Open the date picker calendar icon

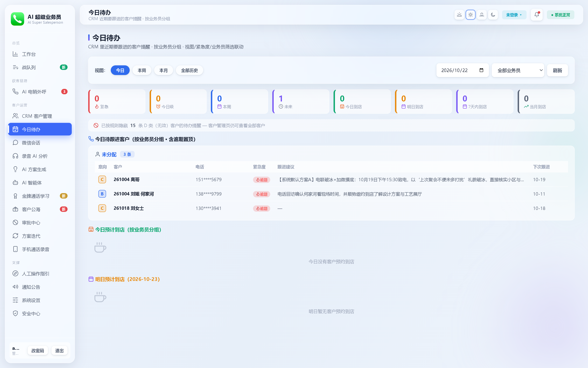[x=481, y=70]
